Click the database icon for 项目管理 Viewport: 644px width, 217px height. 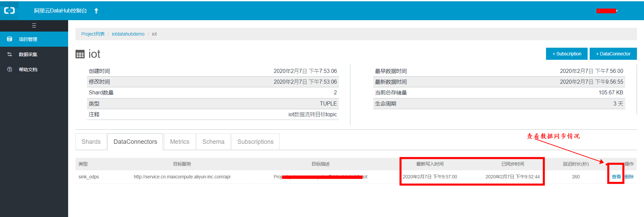click(x=9, y=39)
